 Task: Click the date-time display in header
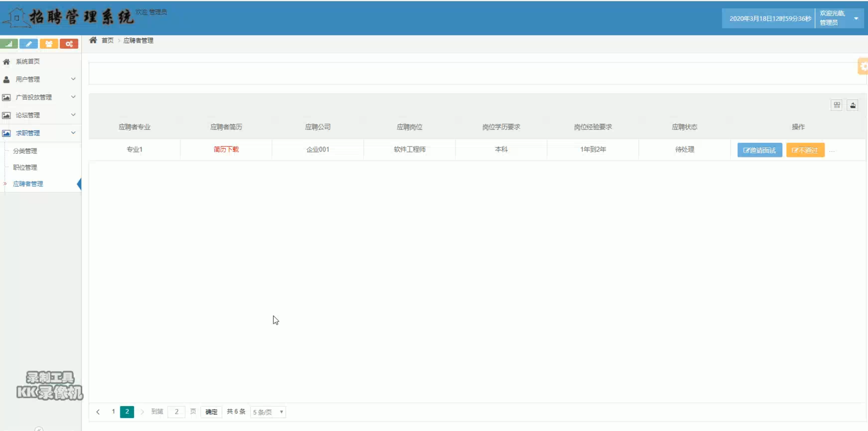[770, 18]
